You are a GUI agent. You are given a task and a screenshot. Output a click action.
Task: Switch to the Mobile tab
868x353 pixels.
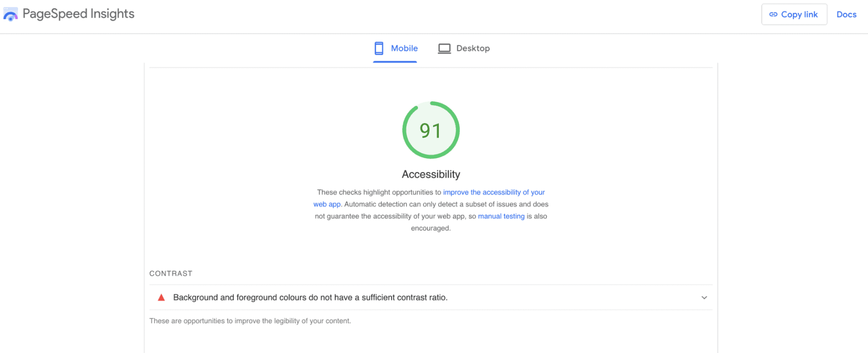395,48
